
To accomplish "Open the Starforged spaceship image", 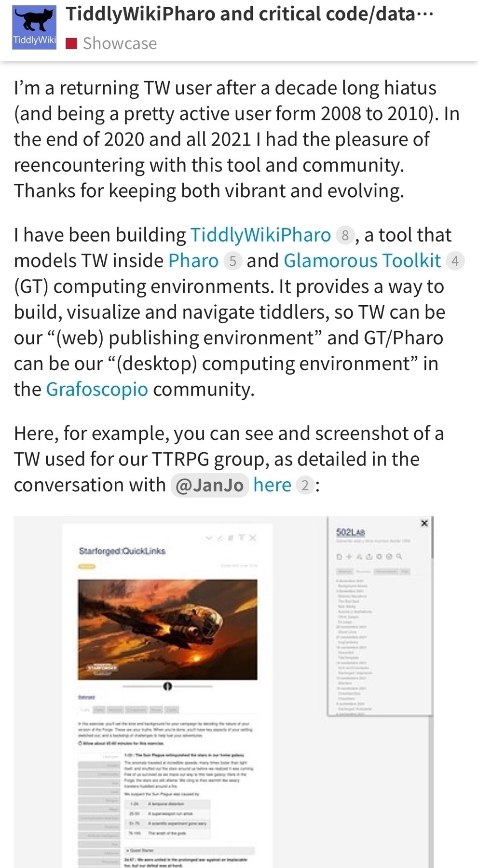I will (x=167, y=629).
